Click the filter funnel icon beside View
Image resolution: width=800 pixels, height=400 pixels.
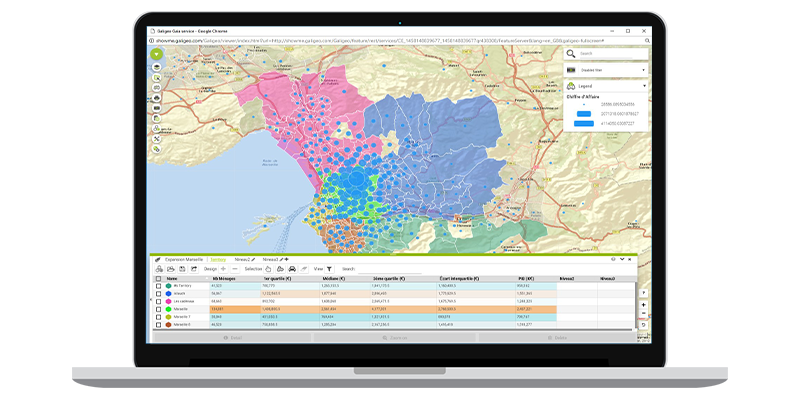[x=328, y=269]
